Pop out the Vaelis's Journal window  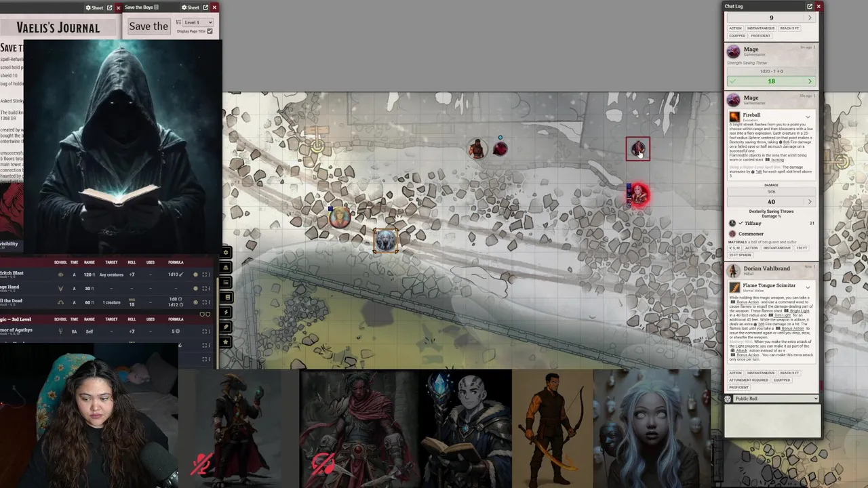pos(110,7)
